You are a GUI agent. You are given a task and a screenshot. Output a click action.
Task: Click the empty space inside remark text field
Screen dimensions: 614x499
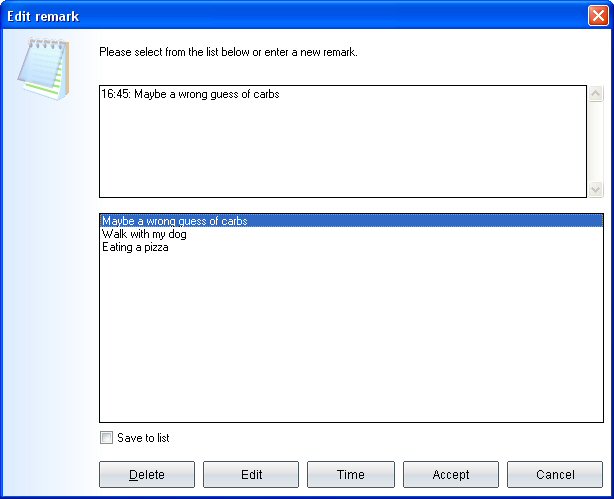340,150
